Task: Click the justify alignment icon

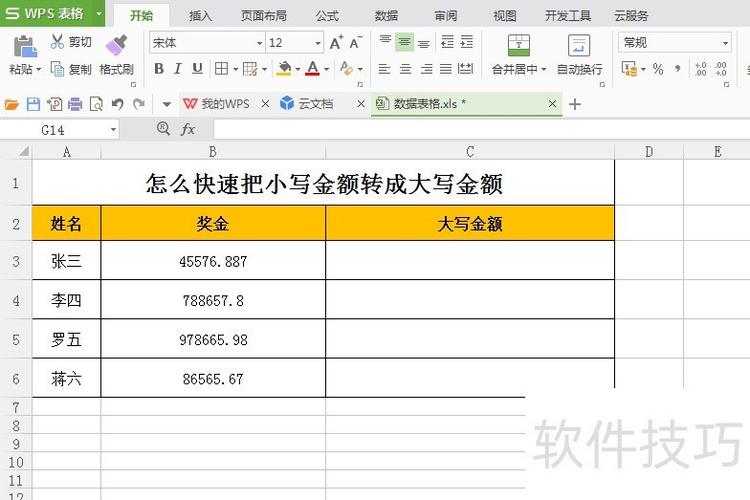Action: coord(446,69)
